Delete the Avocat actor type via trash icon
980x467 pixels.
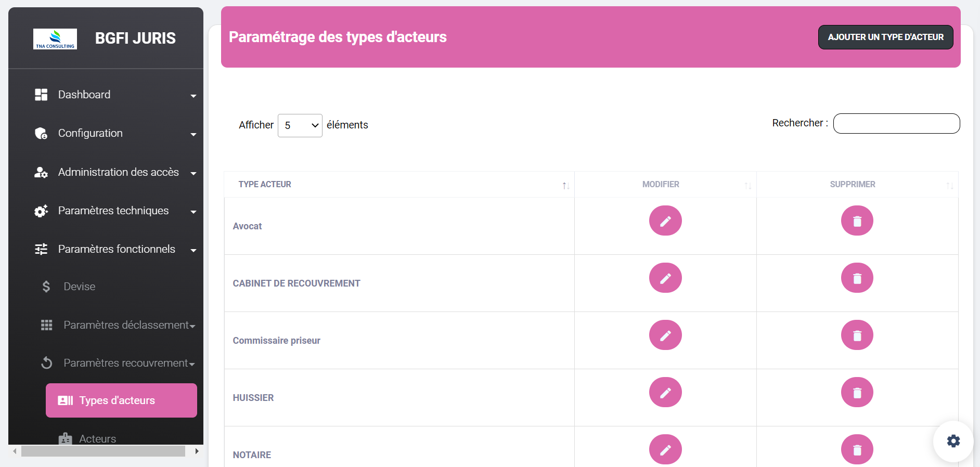pyautogui.click(x=857, y=221)
